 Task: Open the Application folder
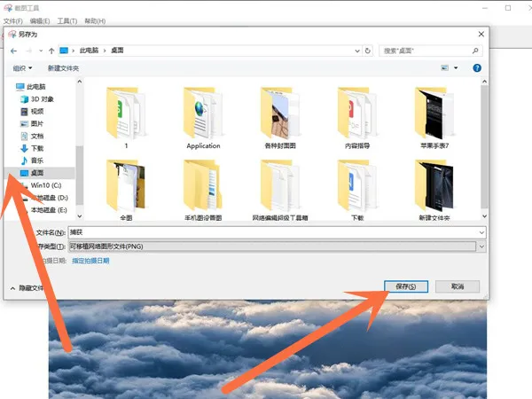pos(203,118)
